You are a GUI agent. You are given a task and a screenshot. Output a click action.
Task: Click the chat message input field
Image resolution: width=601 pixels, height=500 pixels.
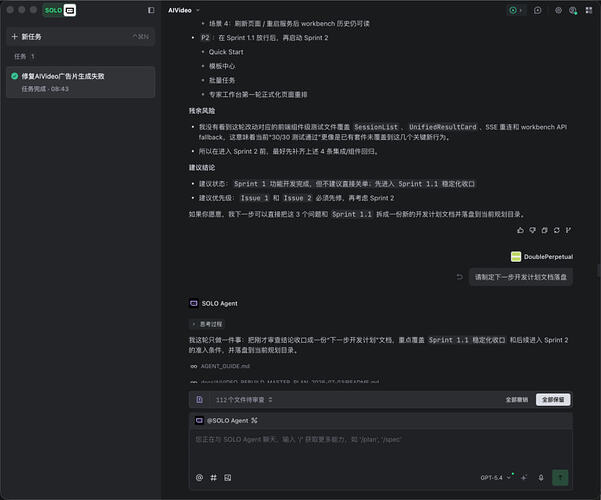click(381, 449)
